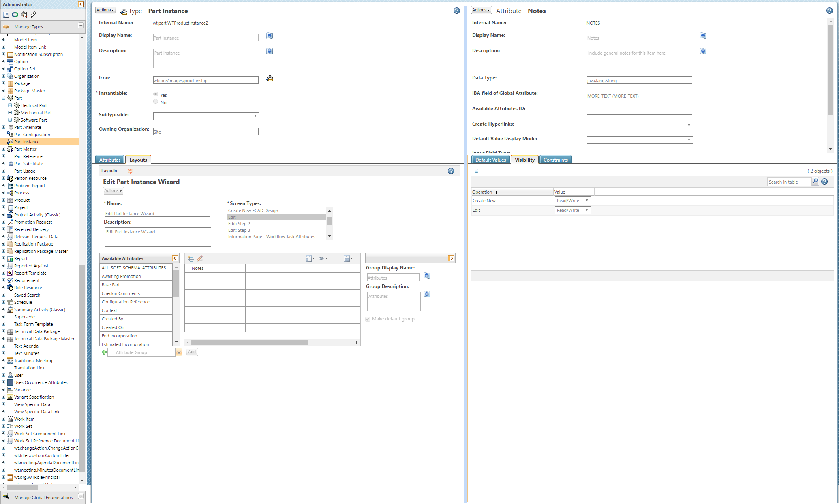Screen dimensions: 839x504
Task: Click the resize columns icon above the layout grid
Action: tap(191, 258)
